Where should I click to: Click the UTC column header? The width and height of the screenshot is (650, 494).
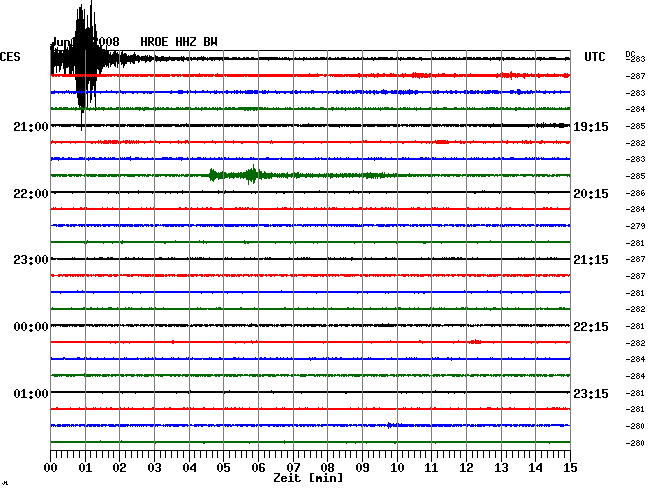tap(594, 57)
